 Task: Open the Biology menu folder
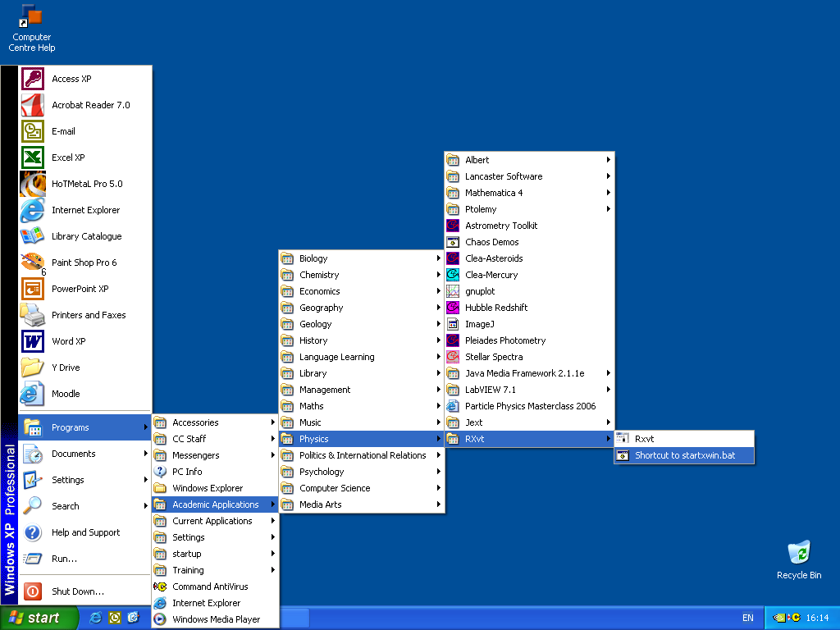click(362, 258)
